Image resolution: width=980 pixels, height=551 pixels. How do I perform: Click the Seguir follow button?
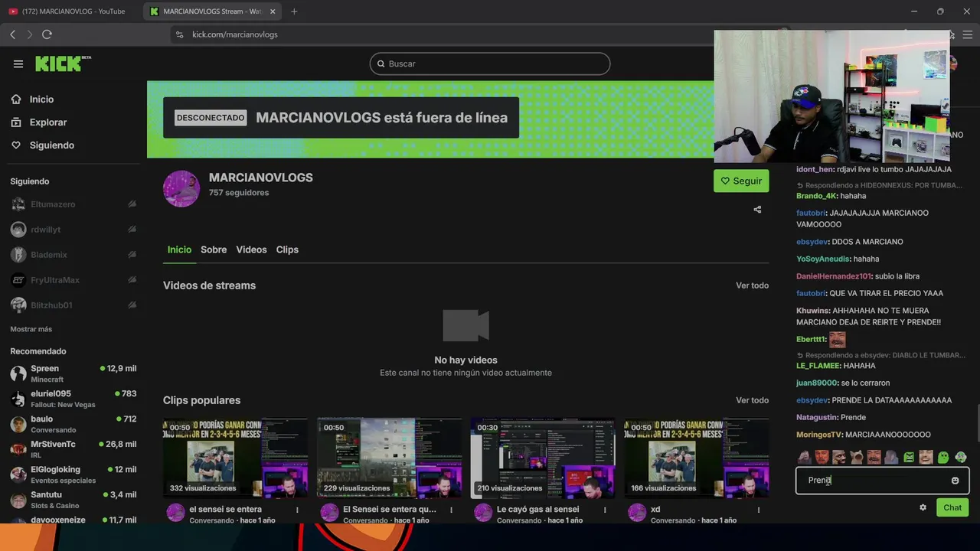coord(741,181)
